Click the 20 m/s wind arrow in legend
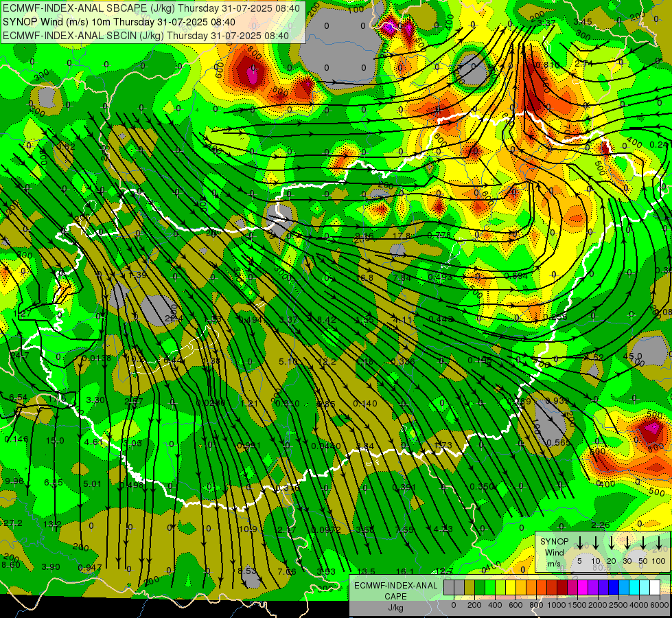 612,542
